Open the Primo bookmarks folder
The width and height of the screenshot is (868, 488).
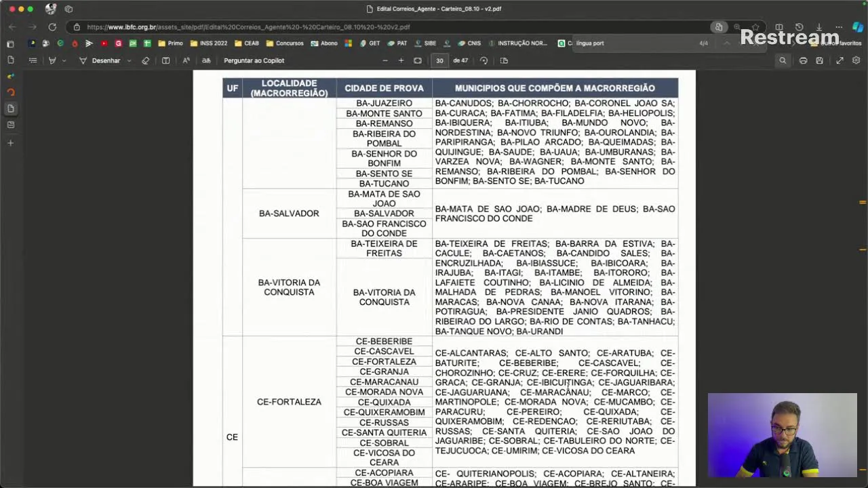coord(170,43)
